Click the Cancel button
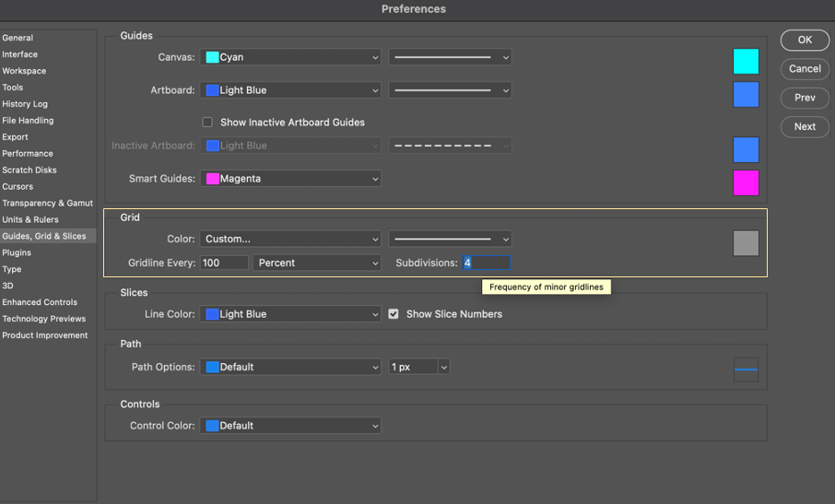This screenshot has width=835, height=504. 805,68
